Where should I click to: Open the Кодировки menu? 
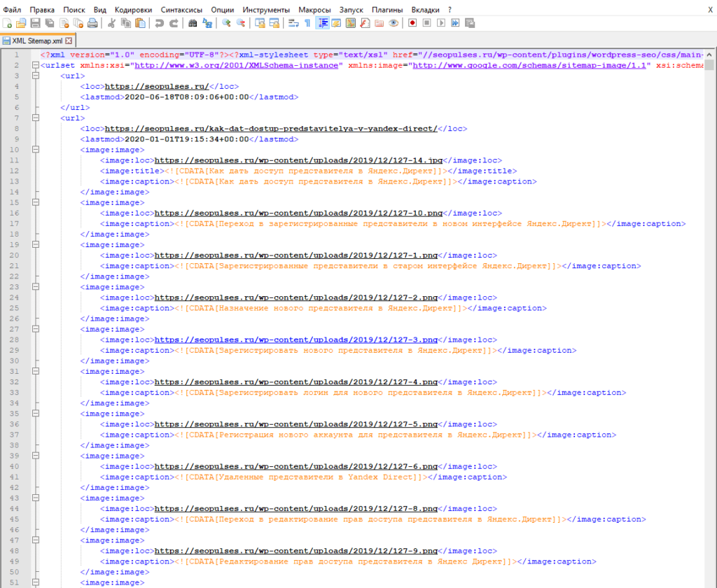133,10
